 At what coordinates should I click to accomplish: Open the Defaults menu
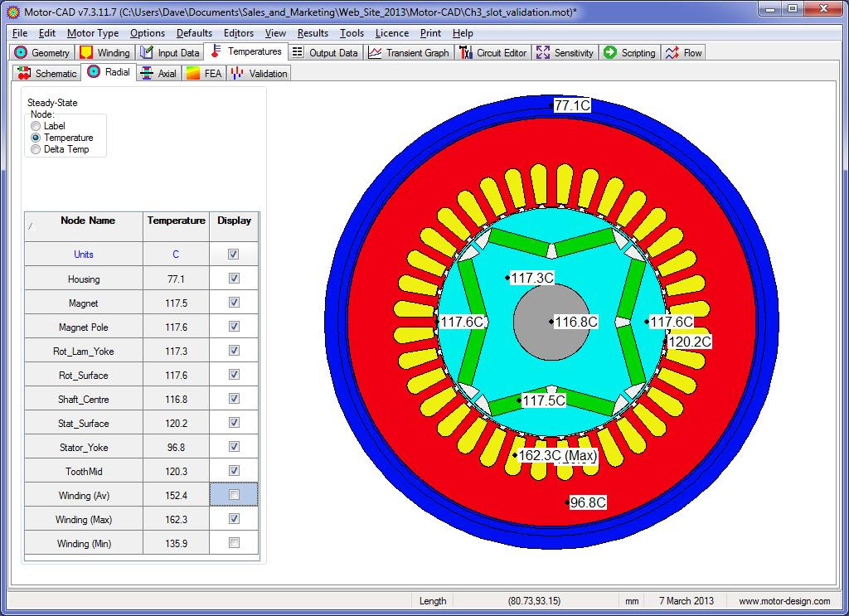[x=194, y=33]
